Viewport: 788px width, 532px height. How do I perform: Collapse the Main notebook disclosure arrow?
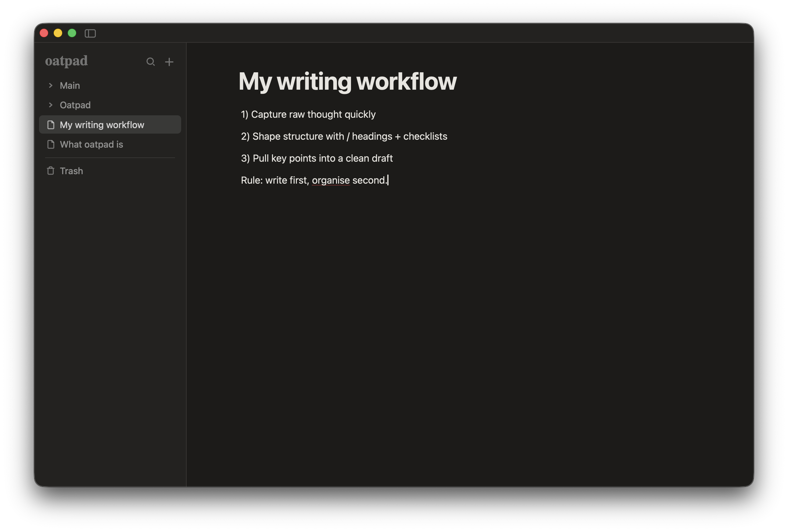pyautogui.click(x=50, y=85)
